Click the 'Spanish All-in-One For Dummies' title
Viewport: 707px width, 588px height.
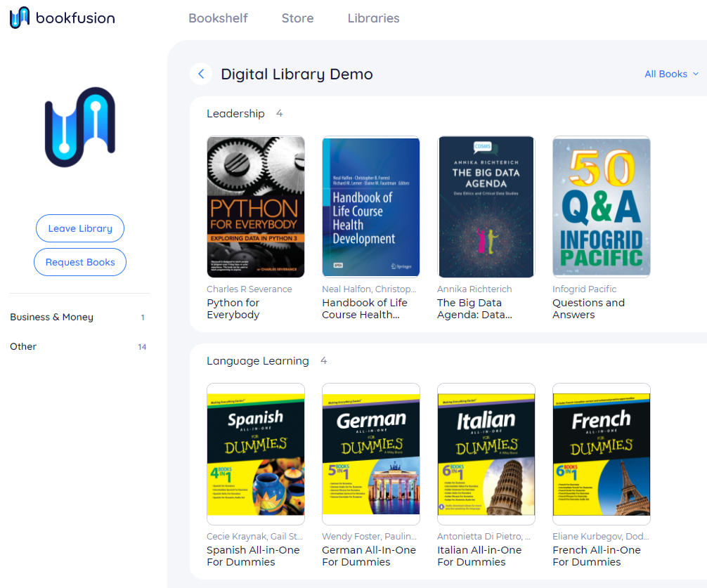point(253,556)
